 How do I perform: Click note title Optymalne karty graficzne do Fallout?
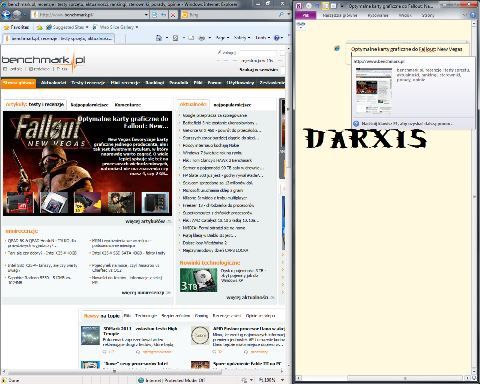407,49
